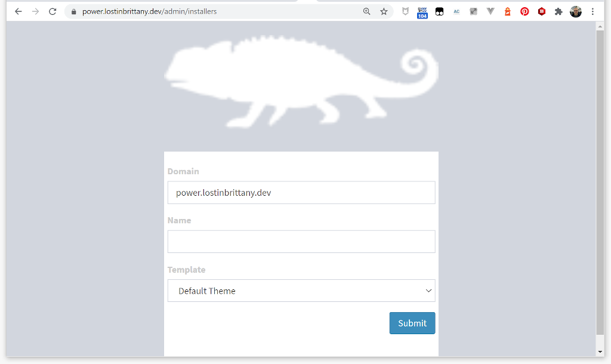This screenshot has width=611, height=364.
Task: Open the Pinterest extension
Action: click(524, 11)
